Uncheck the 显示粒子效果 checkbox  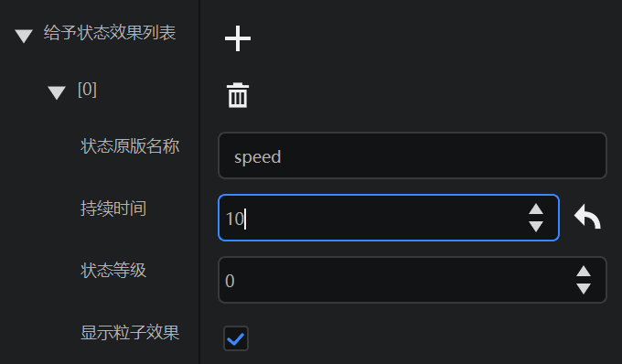pos(236,338)
